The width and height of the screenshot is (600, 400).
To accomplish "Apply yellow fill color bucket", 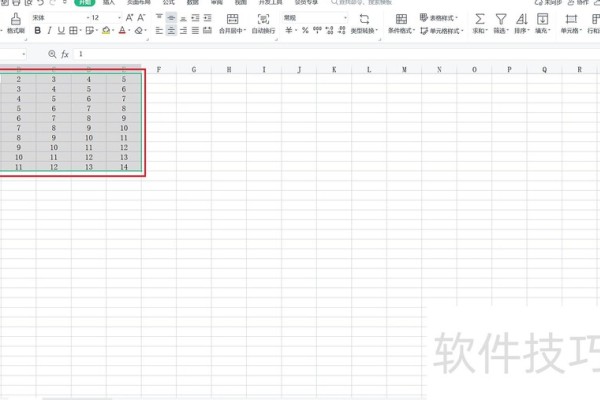I will point(106,30).
